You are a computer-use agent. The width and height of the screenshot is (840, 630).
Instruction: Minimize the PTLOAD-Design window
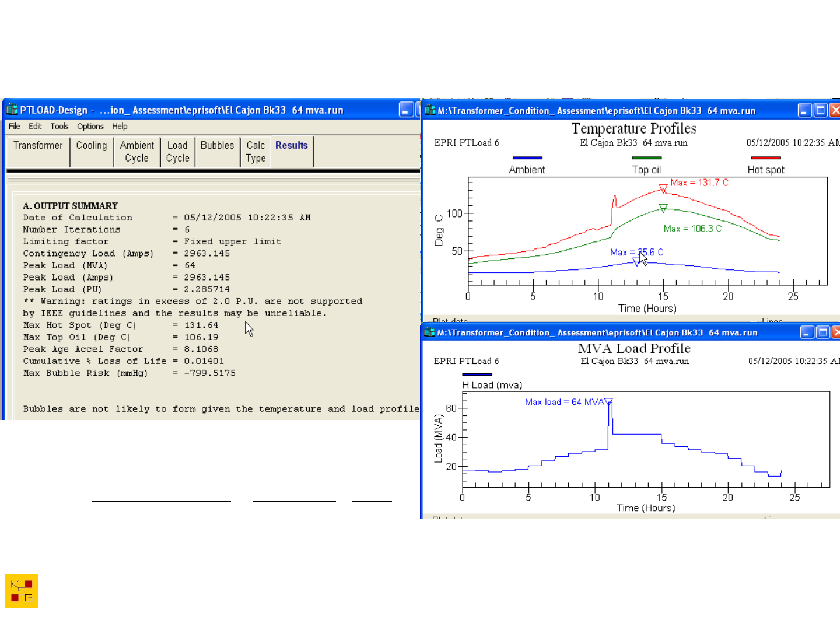coord(406,110)
